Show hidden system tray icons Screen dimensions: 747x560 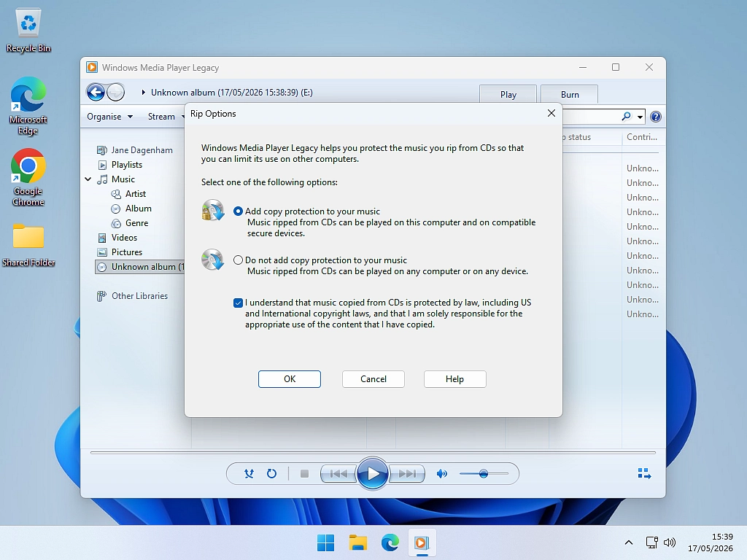[x=628, y=542]
